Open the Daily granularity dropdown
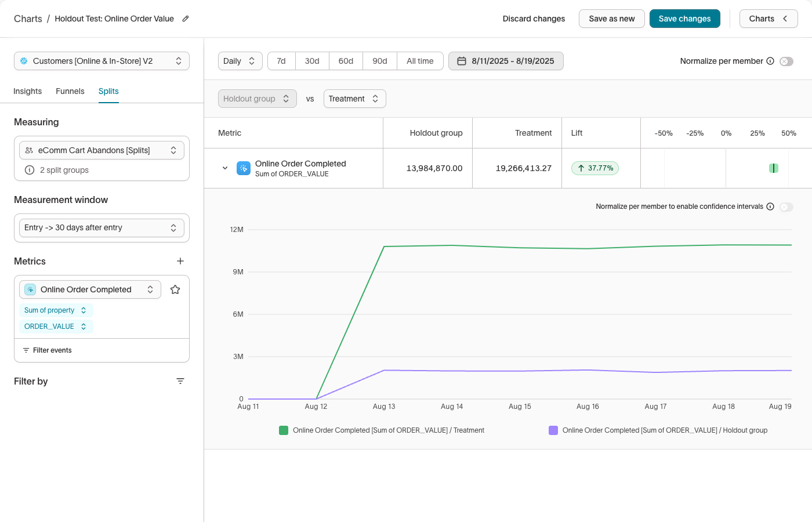The height and width of the screenshot is (522, 812). (240, 61)
